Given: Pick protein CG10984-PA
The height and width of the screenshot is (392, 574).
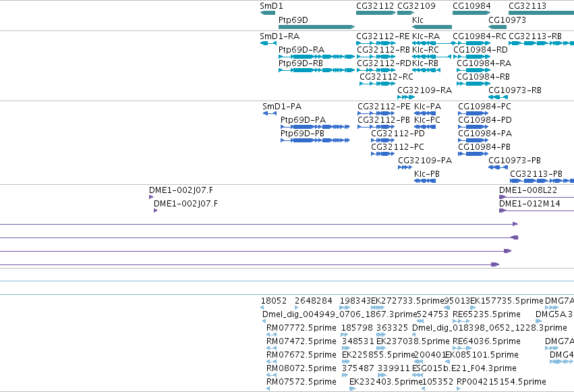Looking at the screenshot, I should [473, 140].
